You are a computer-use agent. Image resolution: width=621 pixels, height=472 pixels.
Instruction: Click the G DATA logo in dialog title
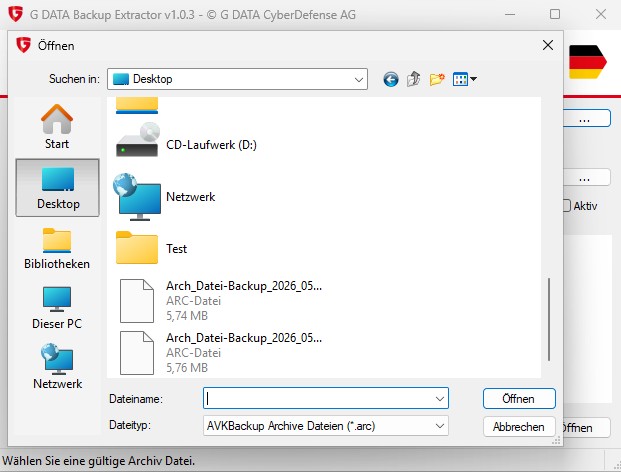pyautogui.click(x=23, y=45)
